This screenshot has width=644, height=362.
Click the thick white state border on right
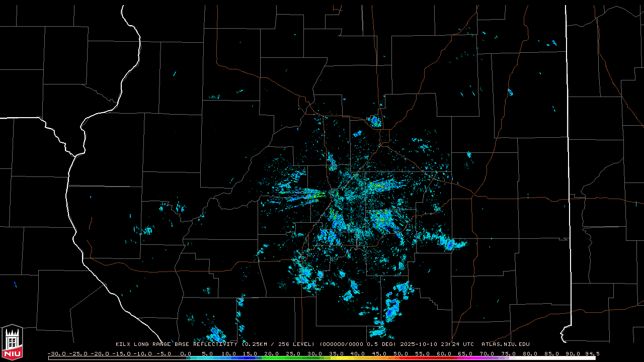click(568, 151)
